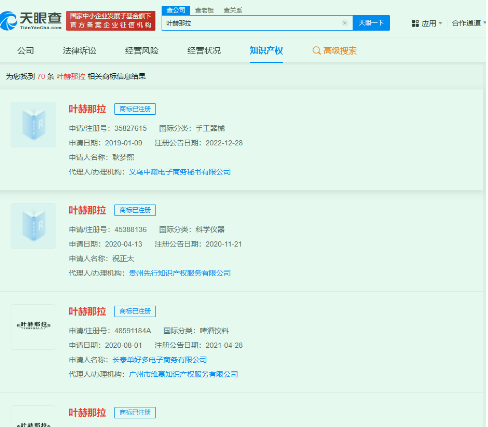Switch to the 经营风险 tab
488x427 pixels.
(142, 51)
